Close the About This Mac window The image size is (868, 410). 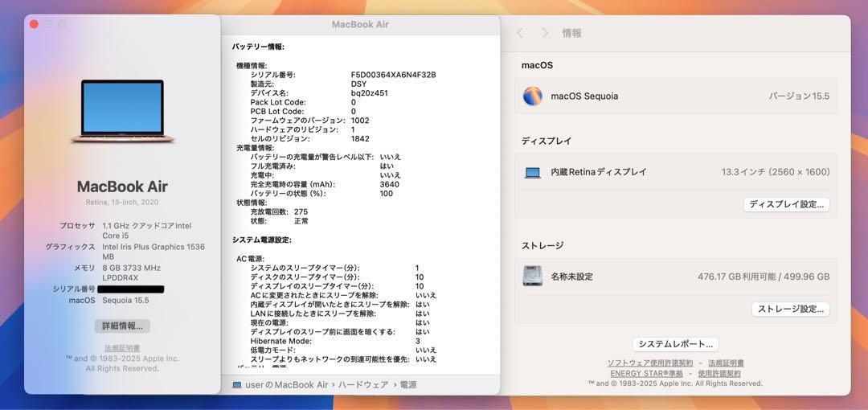34,24
